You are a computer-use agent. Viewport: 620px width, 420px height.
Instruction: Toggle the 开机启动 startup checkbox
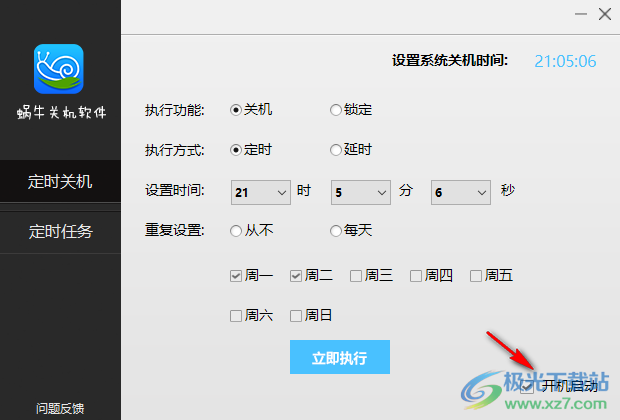(527, 386)
